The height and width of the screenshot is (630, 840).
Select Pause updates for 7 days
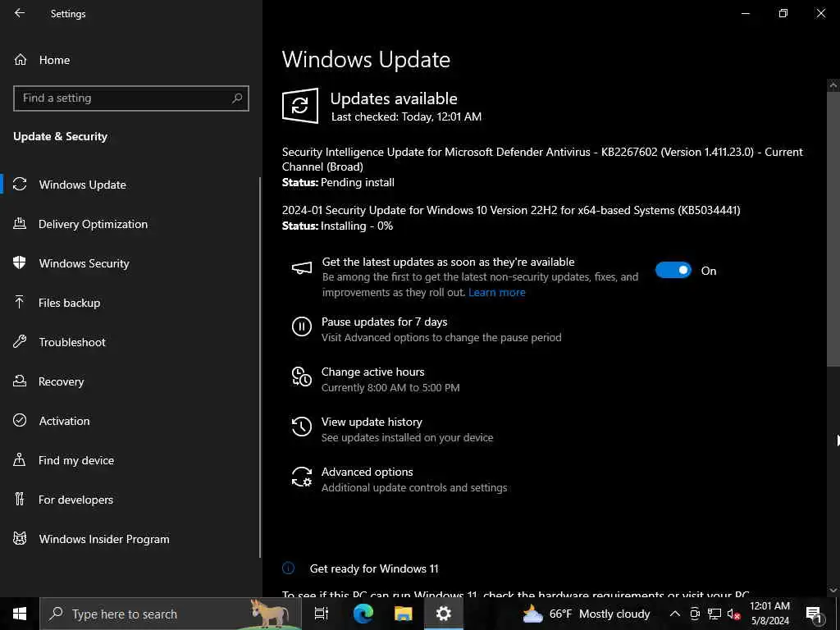[x=384, y=322]
